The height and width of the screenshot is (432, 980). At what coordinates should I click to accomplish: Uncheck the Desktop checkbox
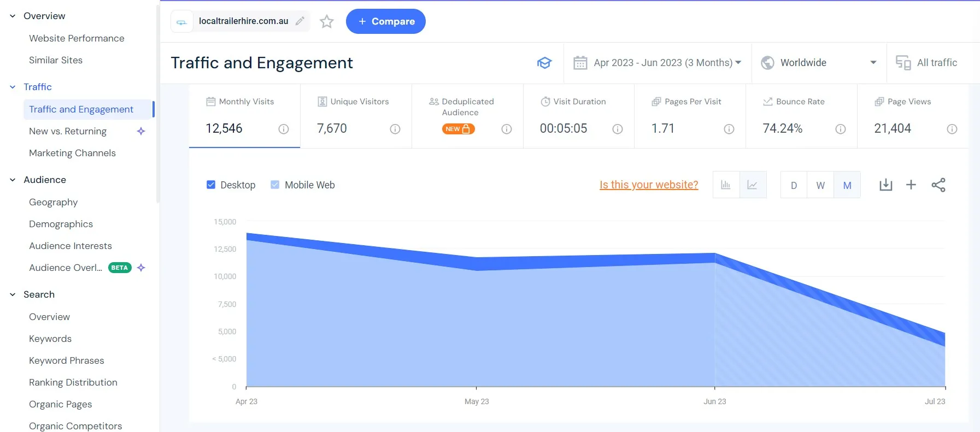pos(211,185)
